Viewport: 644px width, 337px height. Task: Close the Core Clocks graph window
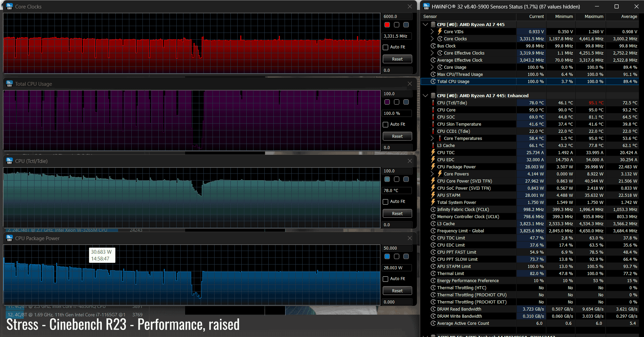[x=410, y=6]
